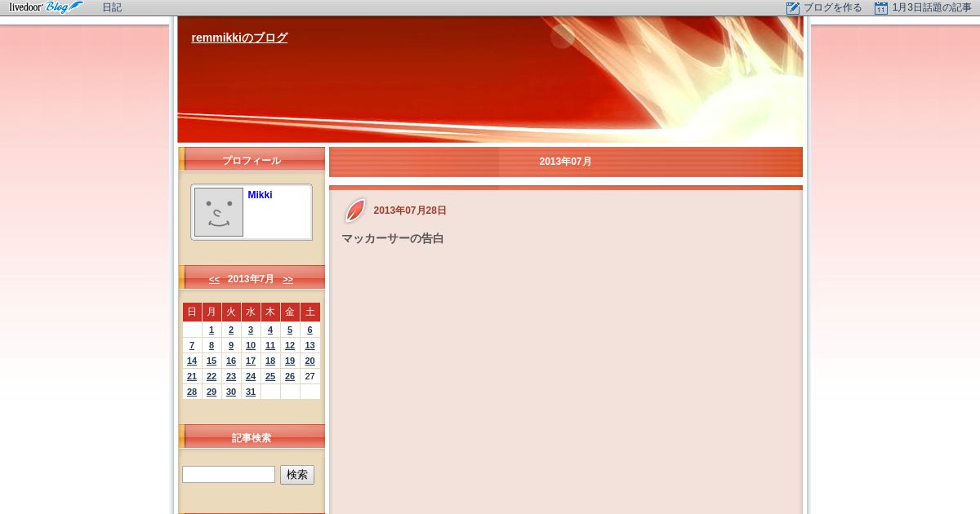The width and height of the screenshot is (980, 514).
Task: Open the remmikkiのブログ title link
Action: (x=239, y=38)
